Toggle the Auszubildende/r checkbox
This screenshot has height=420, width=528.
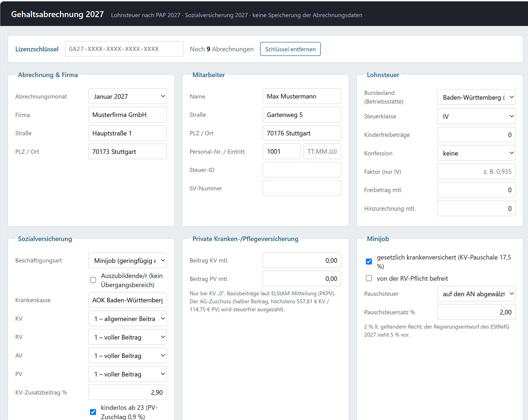point(93,280)
